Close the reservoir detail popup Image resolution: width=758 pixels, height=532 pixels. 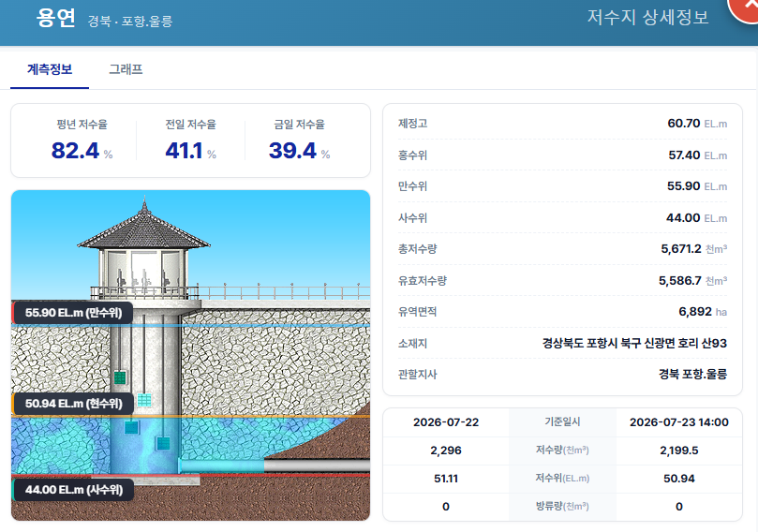[x=745, y=7]
